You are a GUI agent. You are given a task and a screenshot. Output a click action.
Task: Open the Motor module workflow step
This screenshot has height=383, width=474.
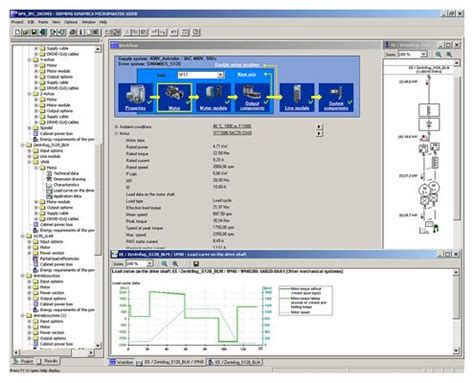[213, 97]
